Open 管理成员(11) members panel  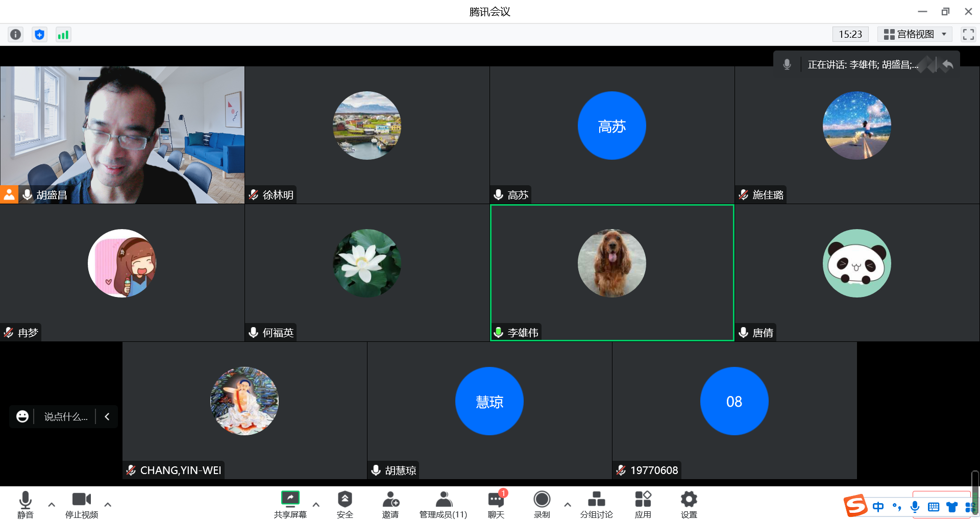pos(443,505)
